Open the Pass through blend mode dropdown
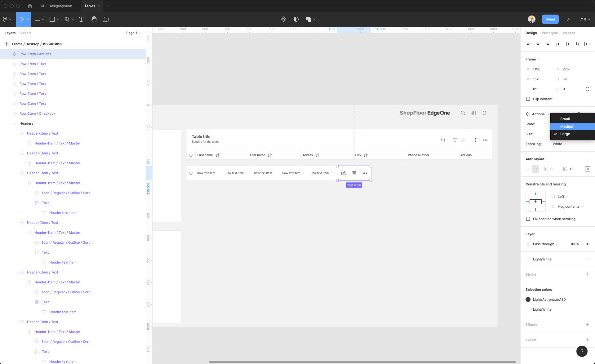Image resolution: width=595 pixels, height=364 pixels. coord(545,244)
